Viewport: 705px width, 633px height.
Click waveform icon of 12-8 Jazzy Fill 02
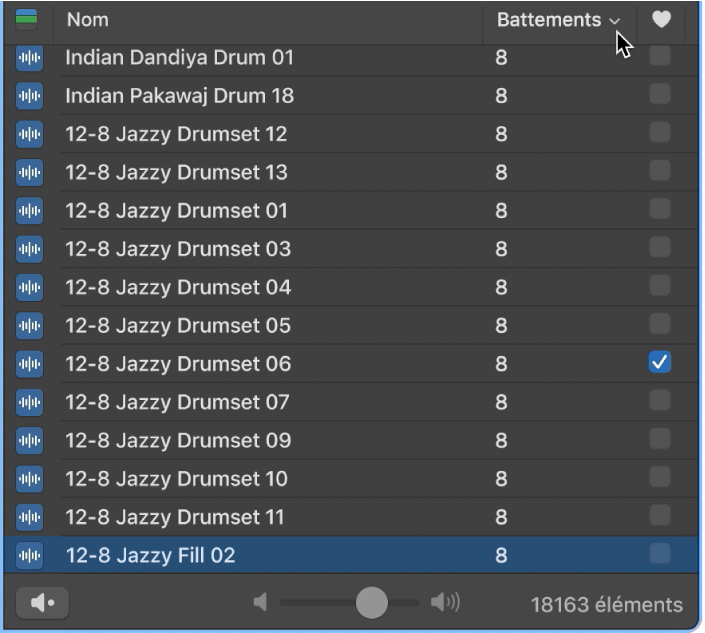pos(29,555)
